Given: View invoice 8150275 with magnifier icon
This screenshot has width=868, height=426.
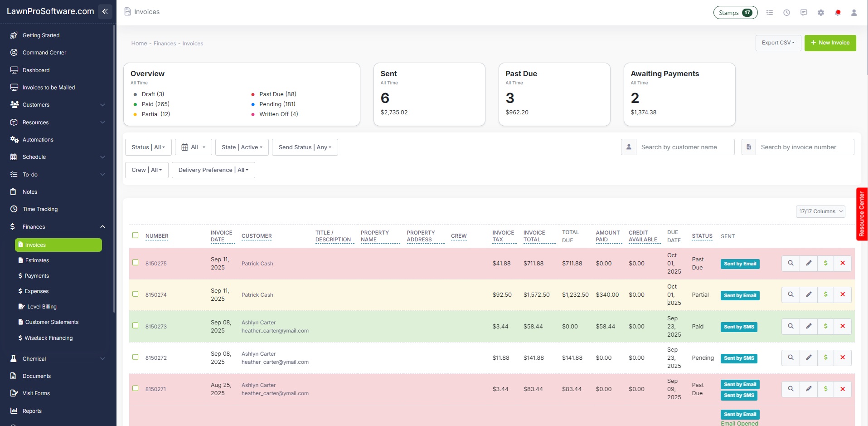Looking at the screenshot, I should click(790, 263).
